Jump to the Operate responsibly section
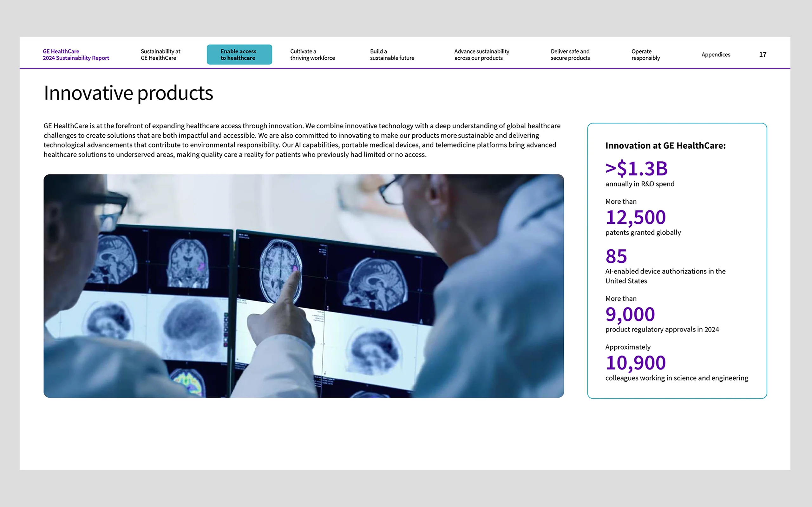The height and width of the screenshot is (507, 812). tap(645, 55)
